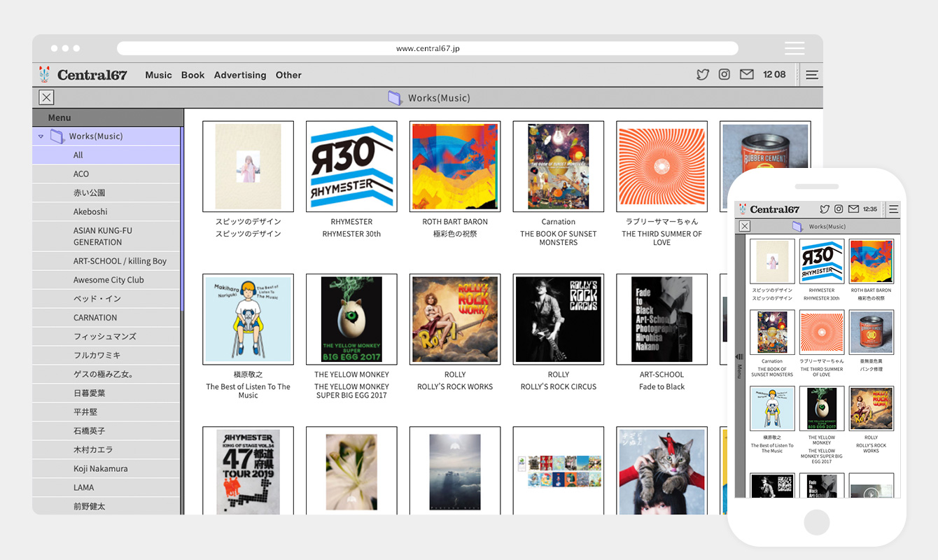The width and height of the screenshot is (938, 560).
Task: Open Instagram icon in desktop header
Action: 724,75
